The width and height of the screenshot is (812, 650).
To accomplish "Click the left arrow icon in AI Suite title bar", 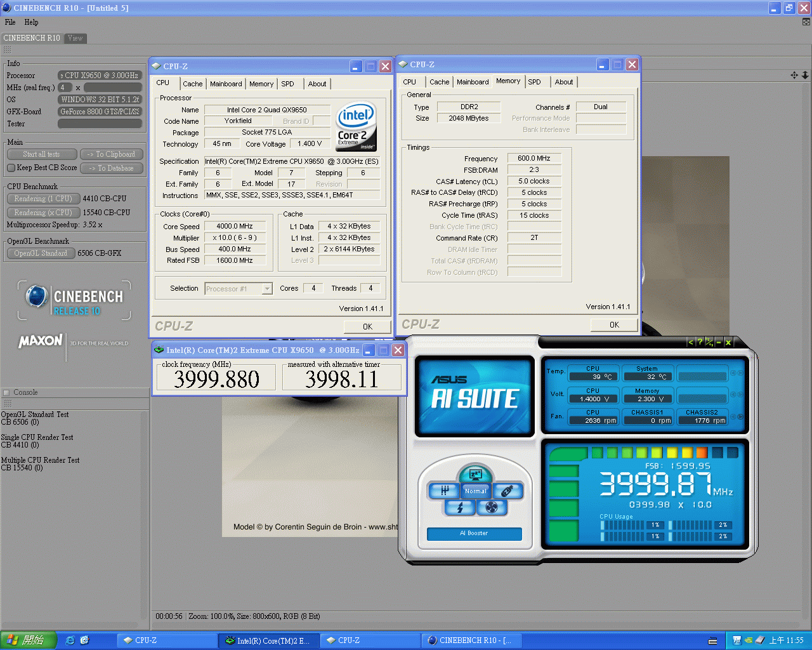I will (691, 342).
